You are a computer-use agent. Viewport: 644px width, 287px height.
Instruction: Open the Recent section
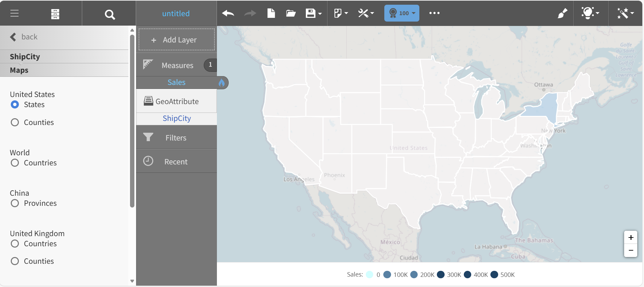pos(176,161)
